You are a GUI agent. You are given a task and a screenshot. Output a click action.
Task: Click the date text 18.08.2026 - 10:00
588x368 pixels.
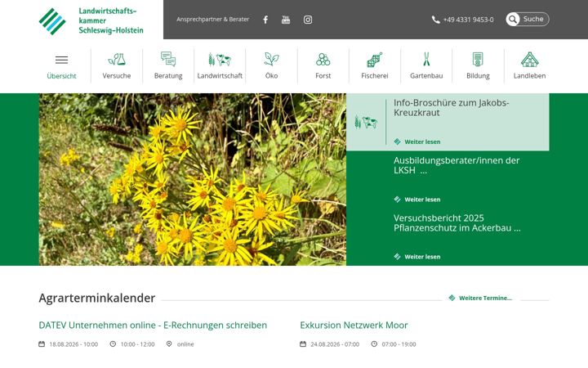73,344
